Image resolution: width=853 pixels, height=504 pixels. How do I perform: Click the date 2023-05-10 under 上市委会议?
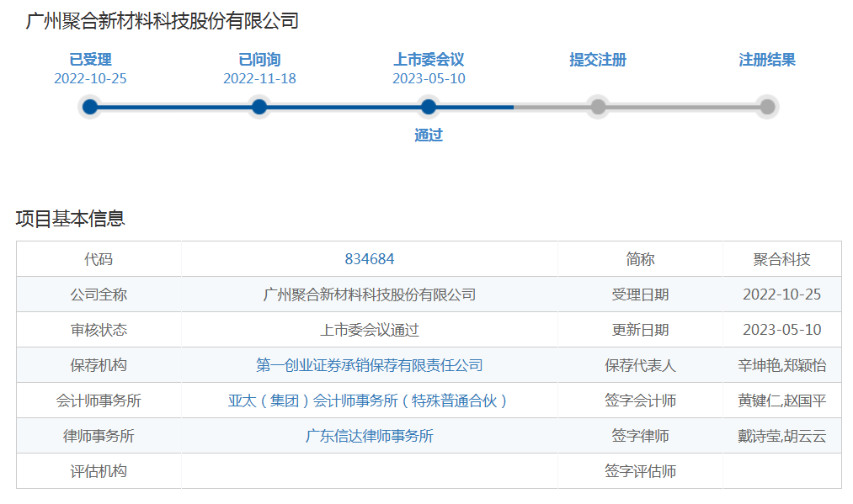(x=429, y=78)
